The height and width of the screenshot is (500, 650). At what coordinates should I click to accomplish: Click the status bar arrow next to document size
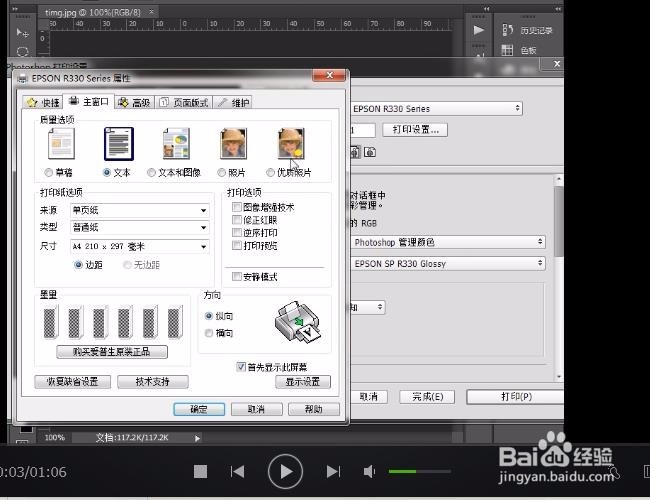coord(197,438)
